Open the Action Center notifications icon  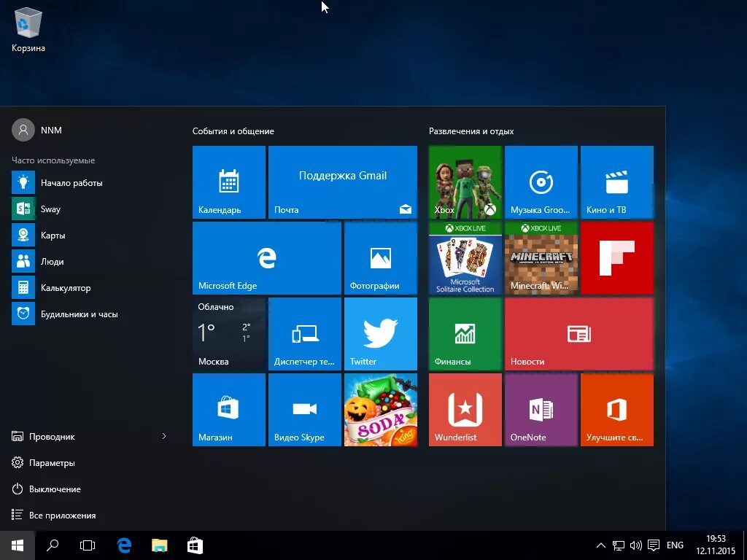(654, 545)
